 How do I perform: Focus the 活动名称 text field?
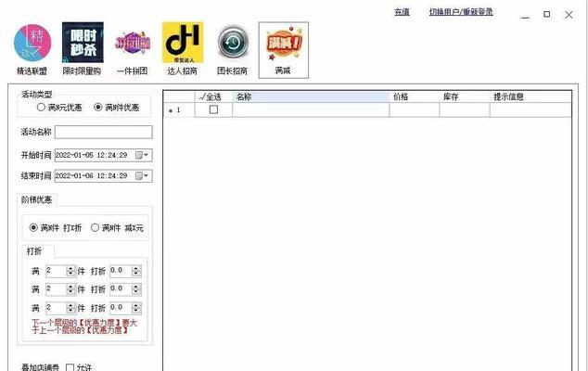coord(104,132)
